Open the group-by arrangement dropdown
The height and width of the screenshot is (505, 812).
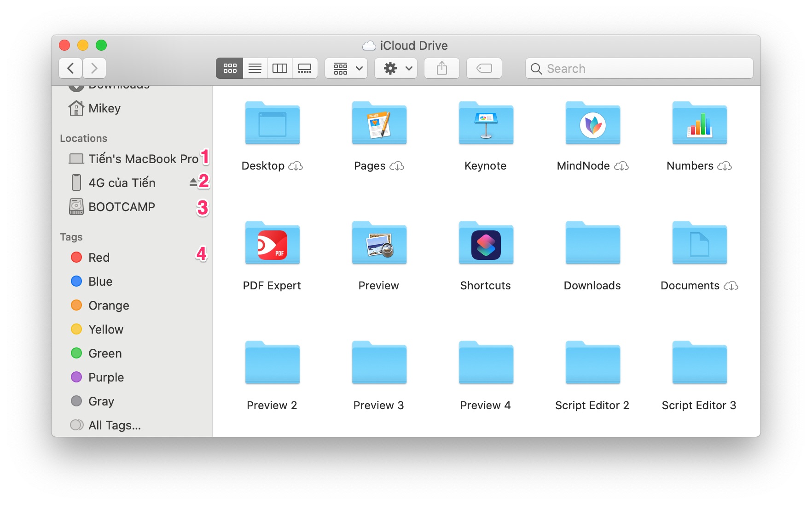pos(346,68)
